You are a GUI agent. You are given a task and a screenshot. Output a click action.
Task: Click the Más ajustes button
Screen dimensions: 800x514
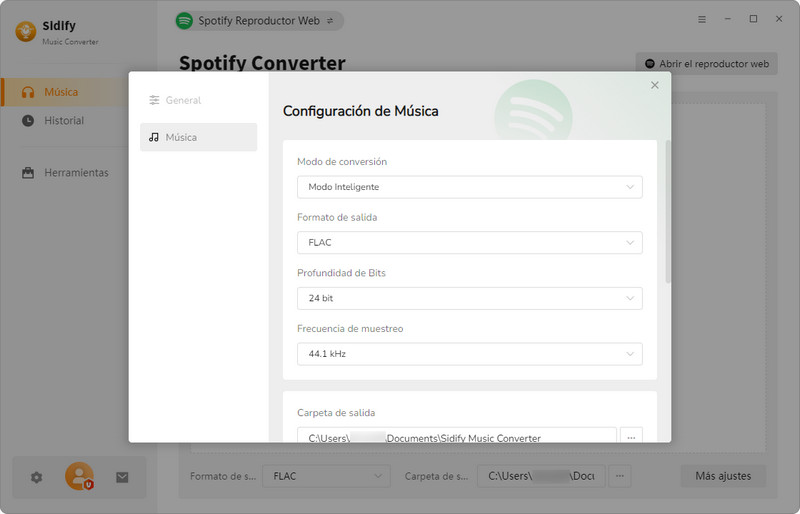(x=723, y=476)
